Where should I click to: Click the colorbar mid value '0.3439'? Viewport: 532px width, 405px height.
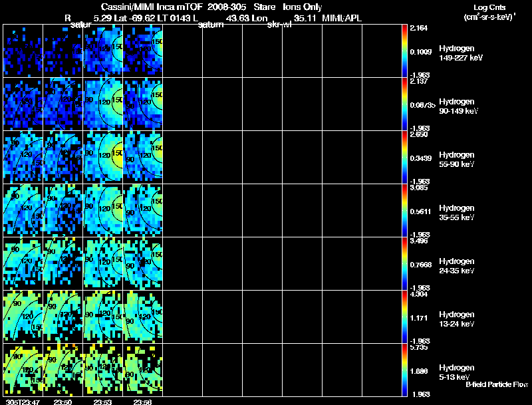click(x=421, y=158)
